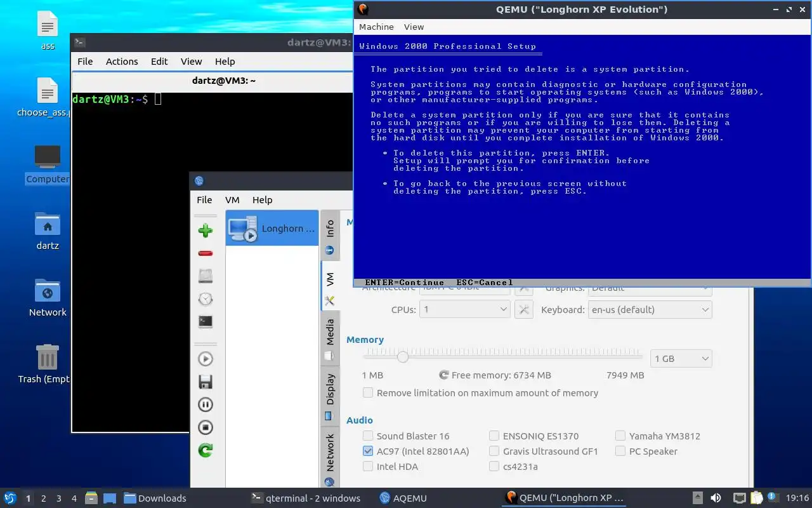Open Help menu in terminal window
Image resolution: width=812 pixels, height=508 pixels.
(225, 61)
